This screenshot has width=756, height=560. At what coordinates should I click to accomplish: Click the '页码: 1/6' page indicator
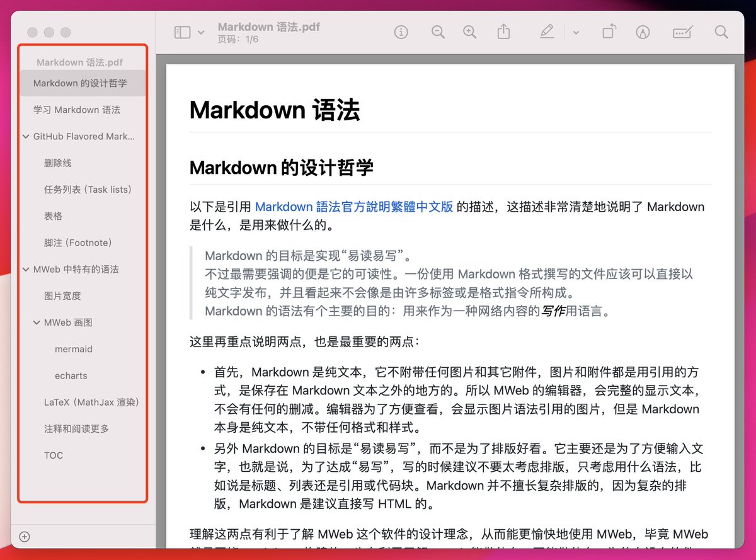coord(238,40)
